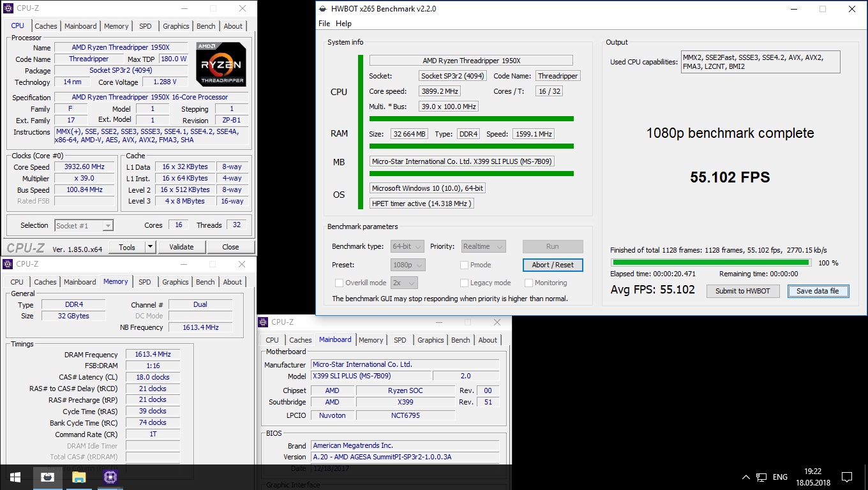Click the Core Speed value field
The height and width of the screenshot is (490, 868).
point(84,167)
